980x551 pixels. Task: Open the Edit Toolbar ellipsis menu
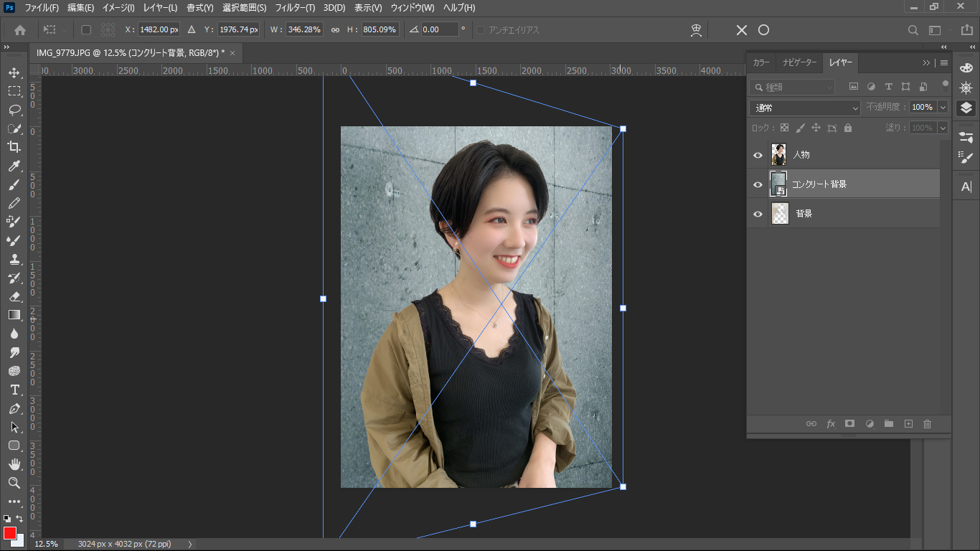pos(14,501)
